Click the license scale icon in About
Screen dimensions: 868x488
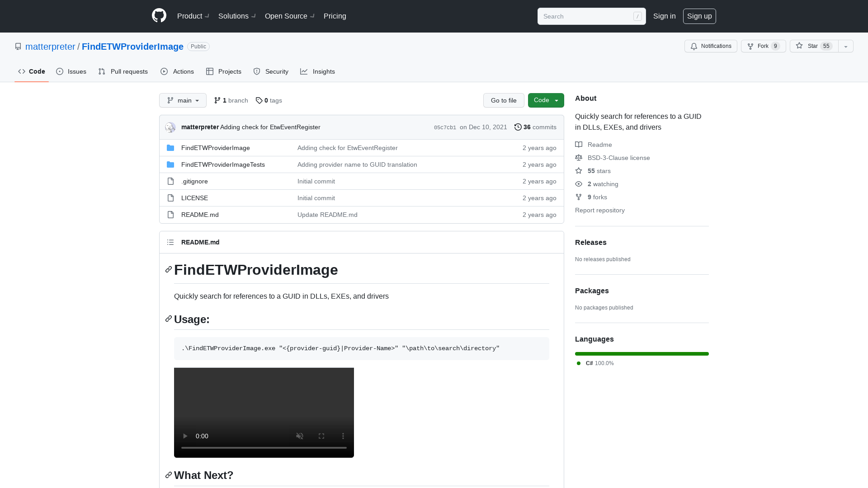[x=579, y=158]
